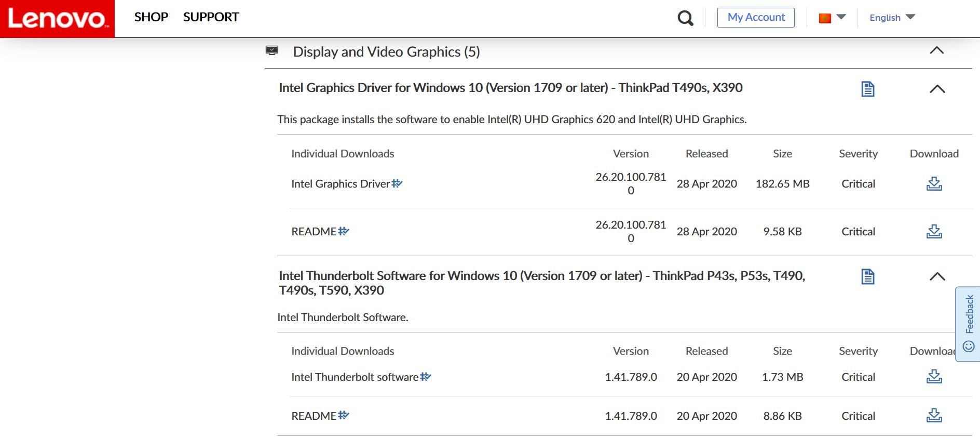Open the SHOP menu
The height and width of the screenshot is (439, 980).
tap(151, 17)
